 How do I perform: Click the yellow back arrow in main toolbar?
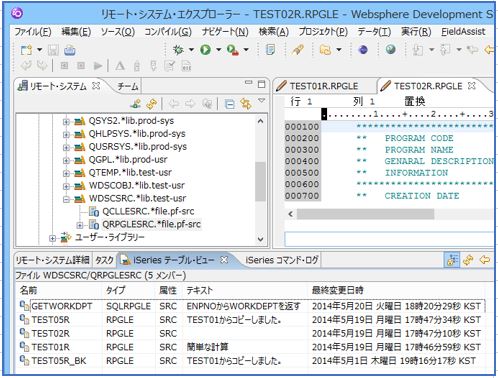(489, 50)
